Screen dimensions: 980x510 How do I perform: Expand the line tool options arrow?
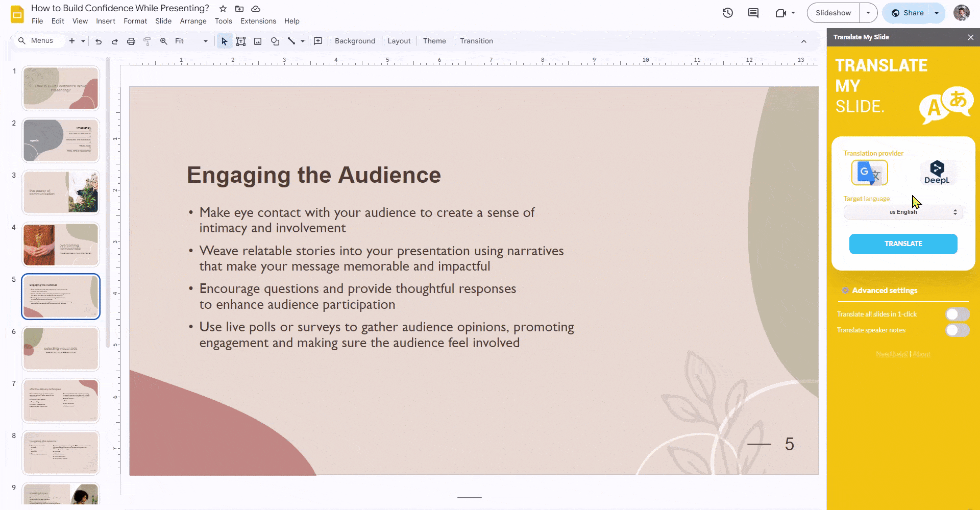click(302, 41)
